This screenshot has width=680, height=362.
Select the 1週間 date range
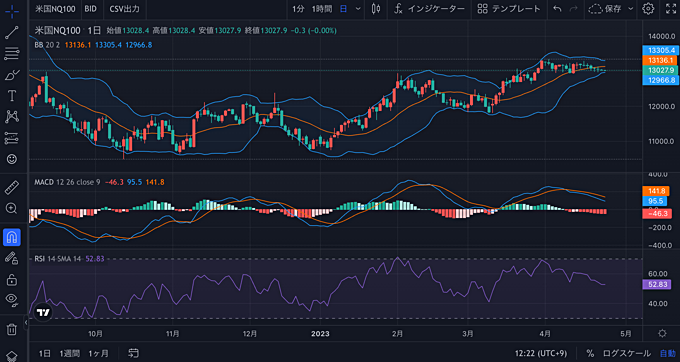point(69,353)
